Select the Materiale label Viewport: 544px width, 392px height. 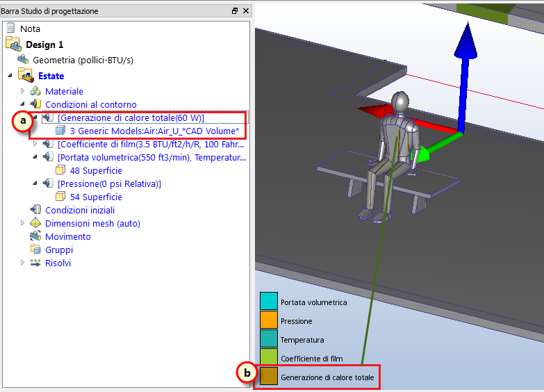pos(64,91)
